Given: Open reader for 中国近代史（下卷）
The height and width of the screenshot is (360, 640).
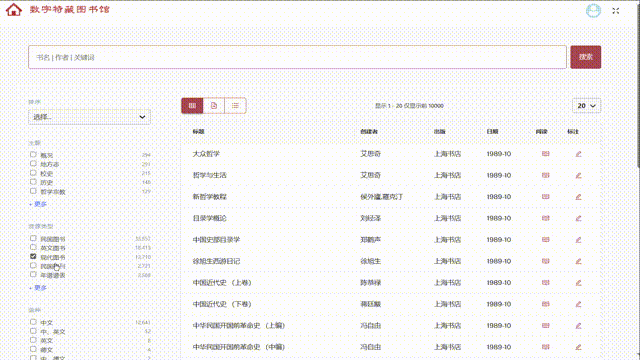Looking at the screenshot, I should tap(545, 304).
